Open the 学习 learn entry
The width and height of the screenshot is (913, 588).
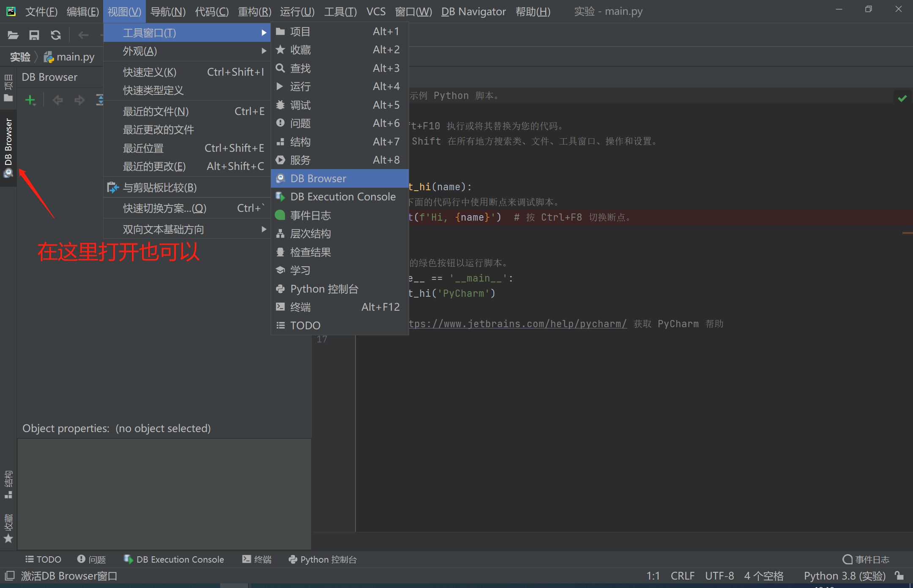click(x=339, y=271)
